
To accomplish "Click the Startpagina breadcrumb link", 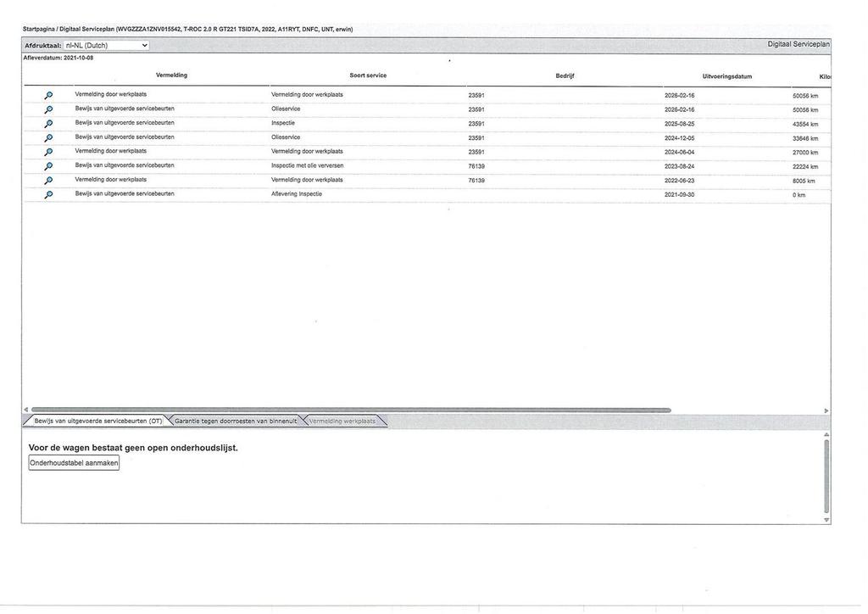I will pyautogui.click(x=38, y=30).
